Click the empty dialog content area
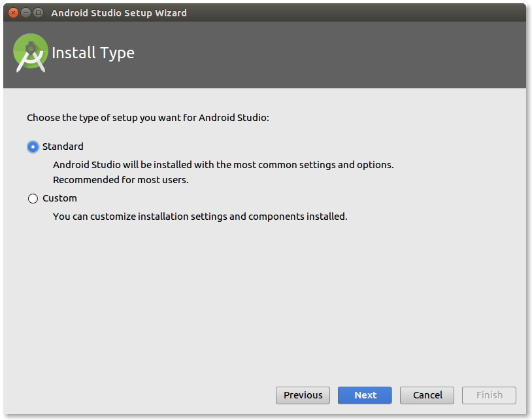Screen dimensions: 532x420 (x=261, y=301)
